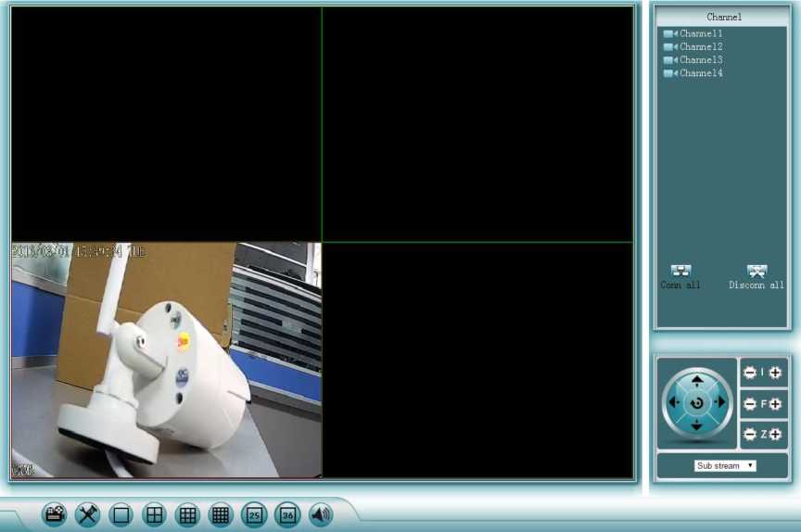Screen dimensions: 801x532
Task: Toggle audio with the speaker icon
Action: coord(321,514)
